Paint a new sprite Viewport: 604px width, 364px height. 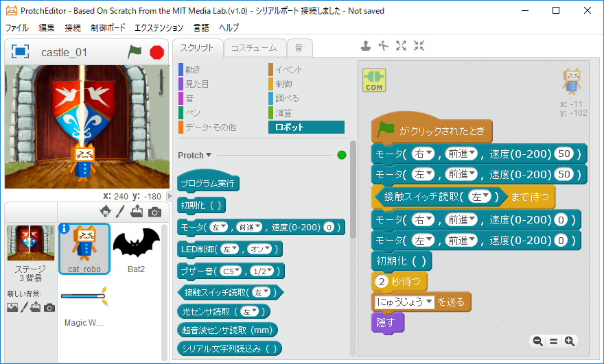click(121, 211)
